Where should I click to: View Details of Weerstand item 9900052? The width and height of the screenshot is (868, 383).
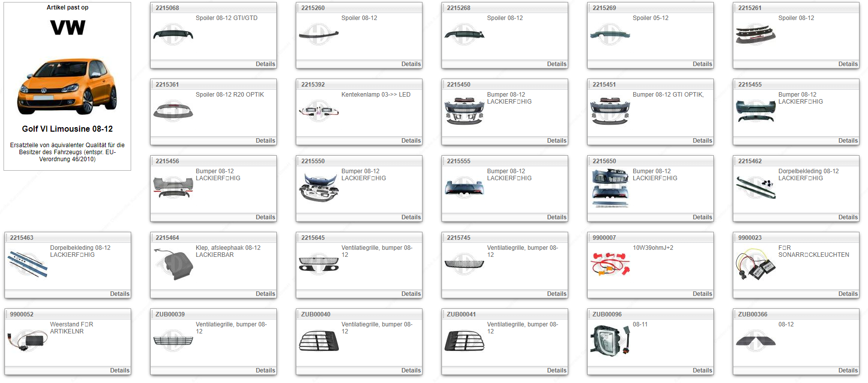pos(119,370)
